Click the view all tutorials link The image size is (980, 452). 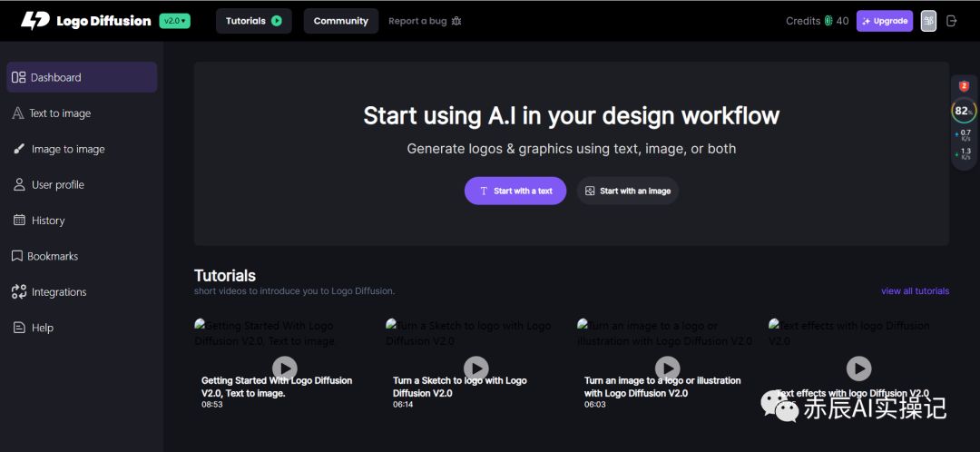(x=915, y=290)
